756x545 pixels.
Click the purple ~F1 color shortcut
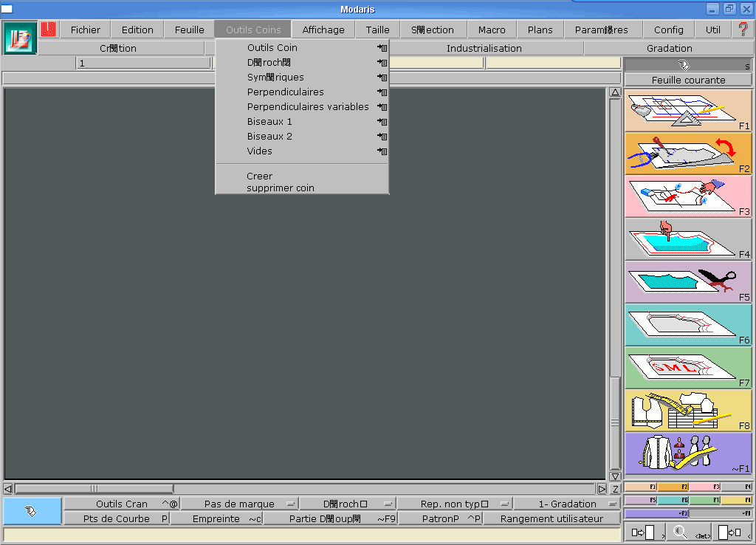[x=656, y=513]
